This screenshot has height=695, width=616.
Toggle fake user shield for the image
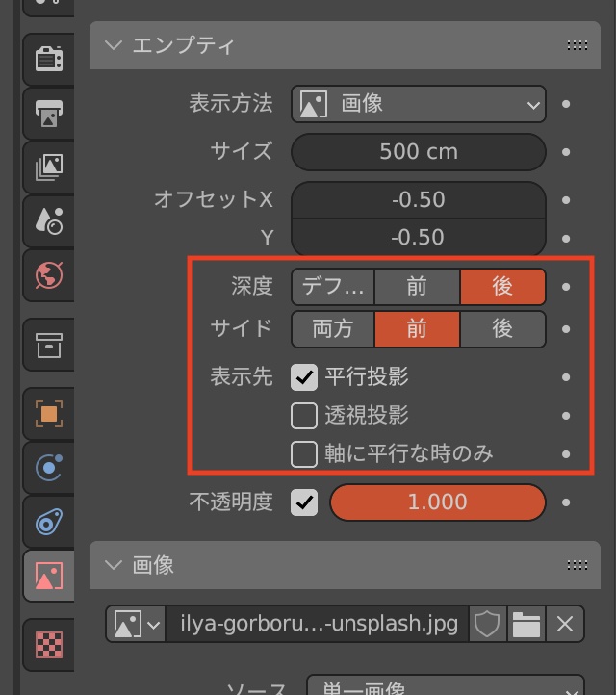[487, 624]
